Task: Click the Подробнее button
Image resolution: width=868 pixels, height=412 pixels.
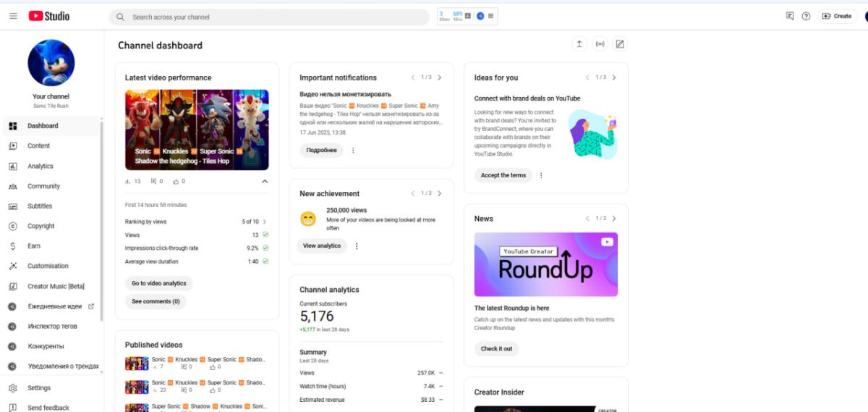Action: 321,151
